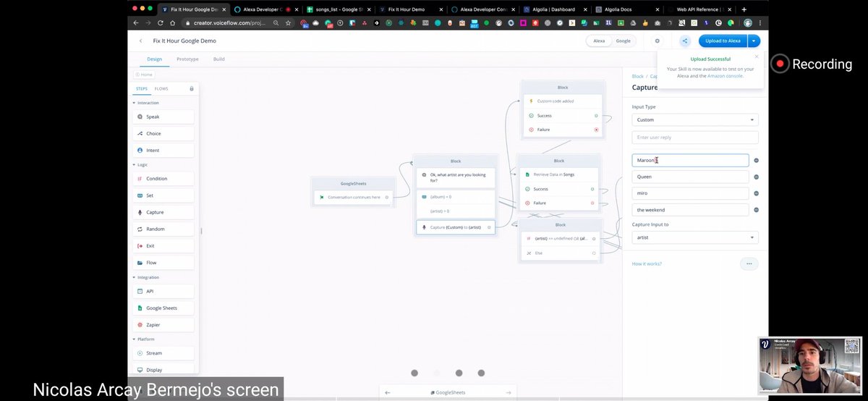Screen dimensions: 868x401
Task: Add the Random step
Action: click(163, 229)
